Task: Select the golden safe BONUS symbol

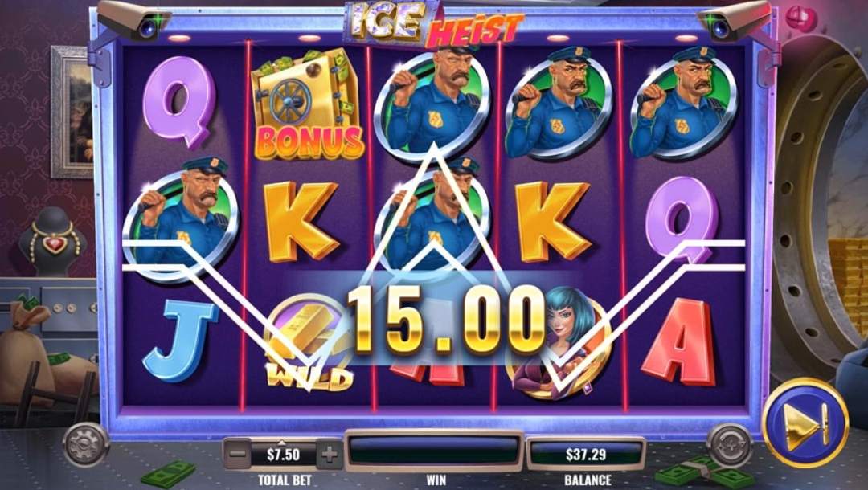Action: click(308, 104)
